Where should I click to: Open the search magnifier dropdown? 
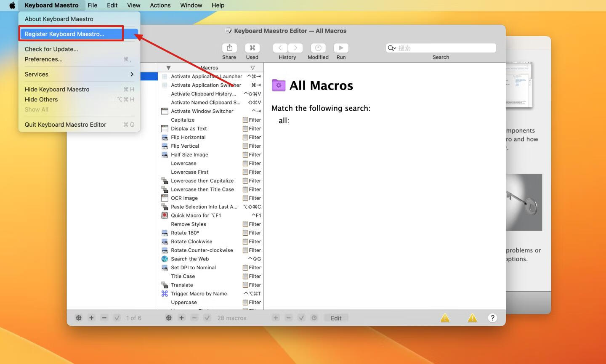click(x=392, y=48)
